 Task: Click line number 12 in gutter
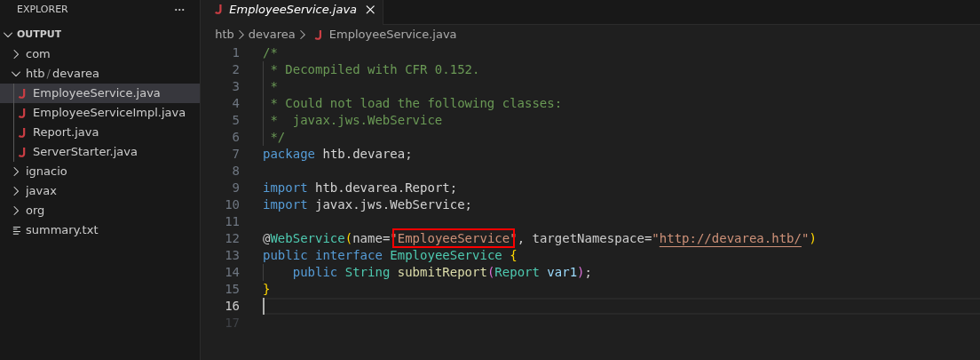pos(232,238)
